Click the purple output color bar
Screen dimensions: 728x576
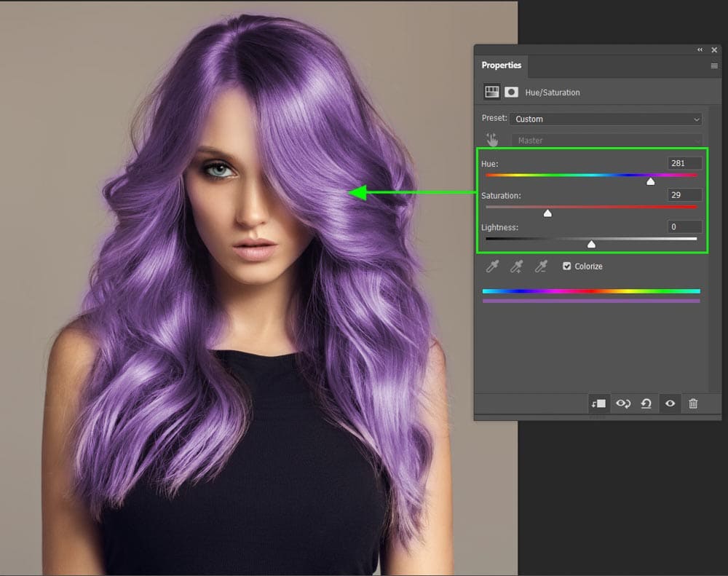pyautogui.click(x=591, y=301)
